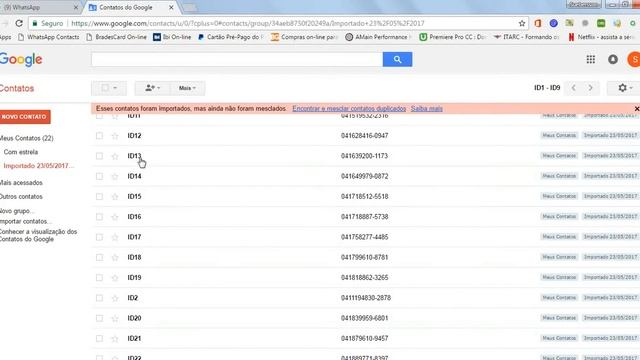This screenshot has width=640, height=360.
Task: Open the settings gear dropdown
Action: pos(624,88)
